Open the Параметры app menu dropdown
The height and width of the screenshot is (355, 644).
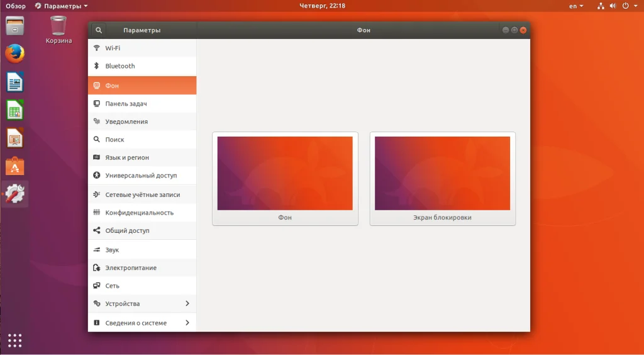click(x=62, y=6)
